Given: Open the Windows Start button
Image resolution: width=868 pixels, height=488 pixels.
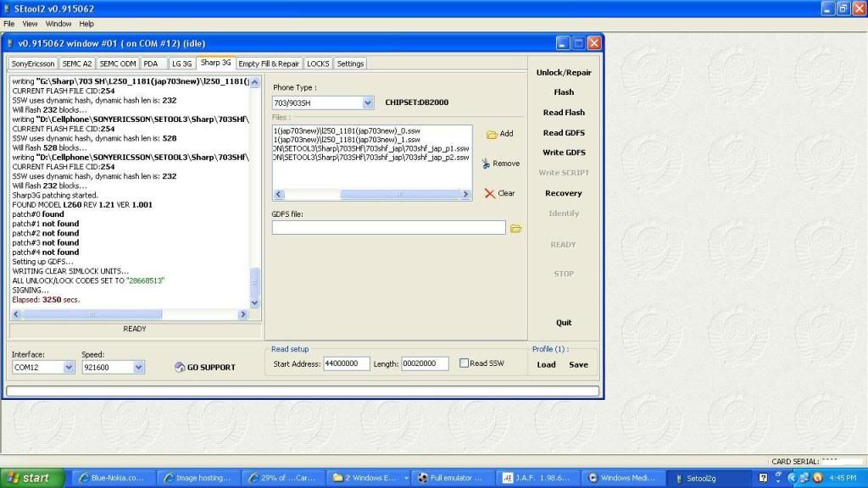Looking at the screenshot, I should click(x=29, y=478).
